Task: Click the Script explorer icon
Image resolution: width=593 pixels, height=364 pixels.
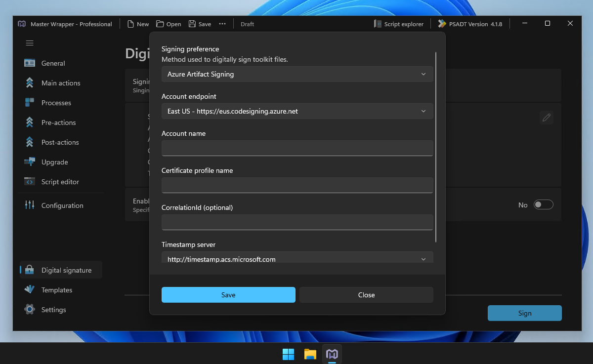Action: 378,24
